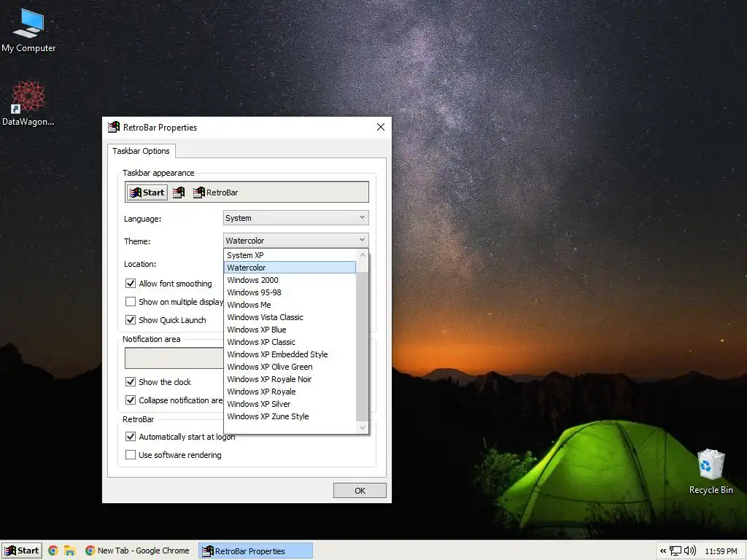Toggle Allow font smoothing checkbox
The image size is (747, 560).
(x=131, y=284)
